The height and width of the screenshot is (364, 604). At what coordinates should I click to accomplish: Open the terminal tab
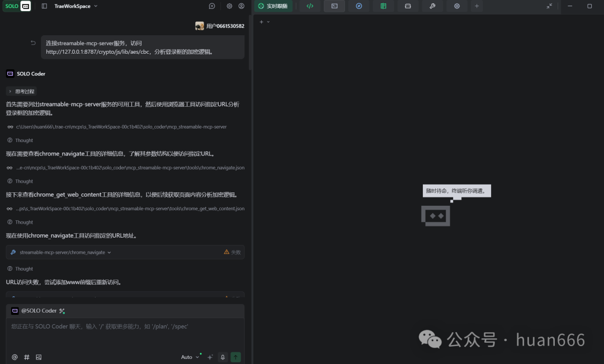[334, 6]
